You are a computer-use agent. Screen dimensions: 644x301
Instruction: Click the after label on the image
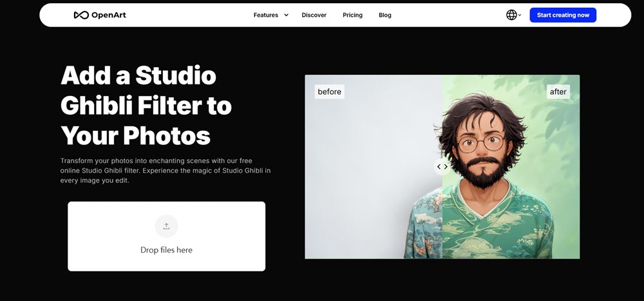(558, 92)
